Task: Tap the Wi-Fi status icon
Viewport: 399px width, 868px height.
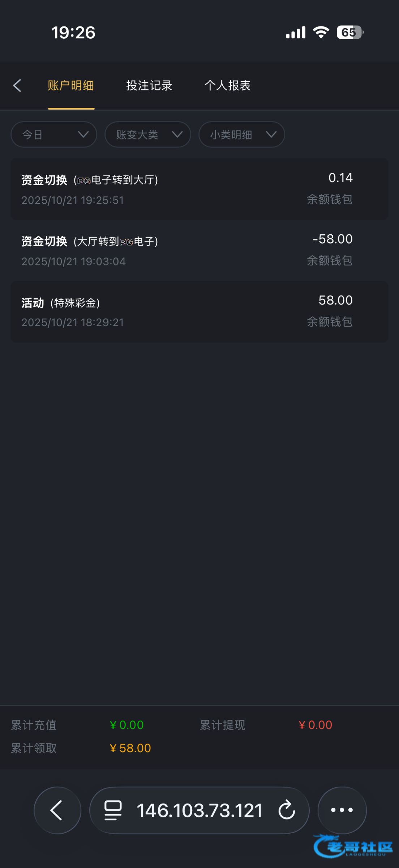Action: point(321,32)
